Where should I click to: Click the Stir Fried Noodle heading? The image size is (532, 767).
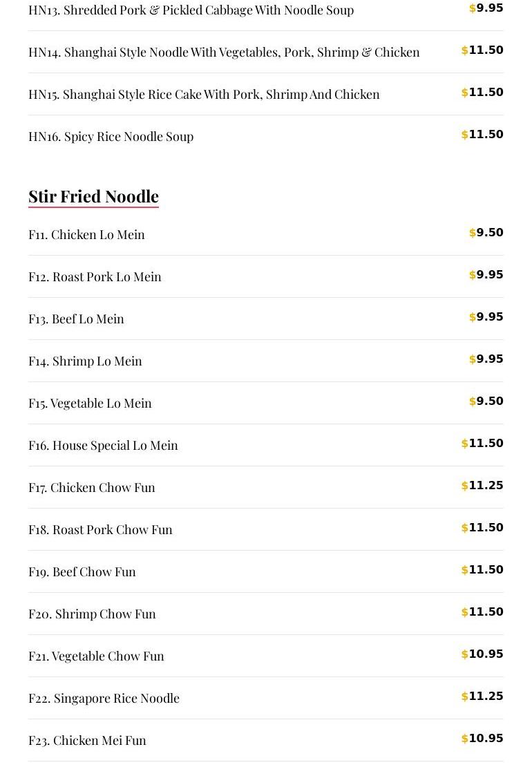pos(94,196)
